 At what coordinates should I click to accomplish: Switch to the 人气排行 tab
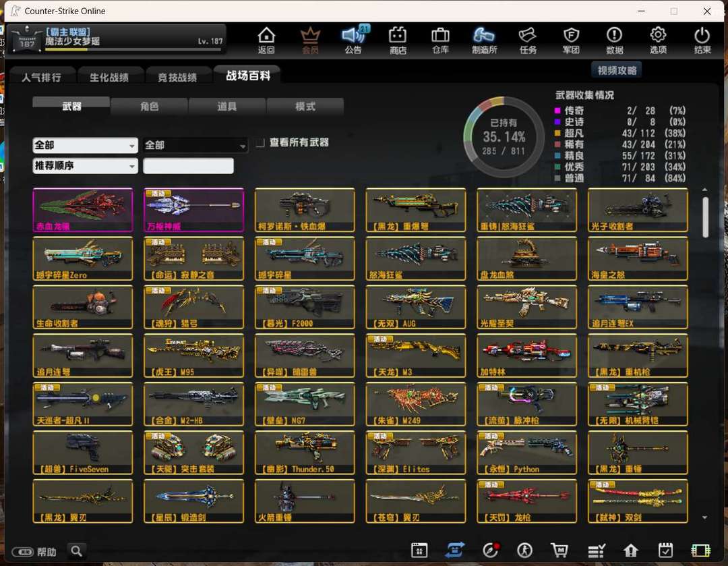click(41, 77)
